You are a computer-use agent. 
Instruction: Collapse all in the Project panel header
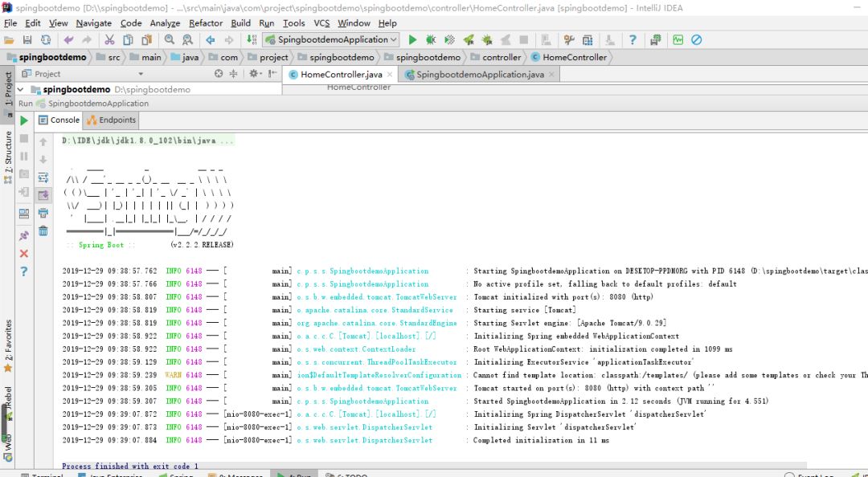pos(233,74)
